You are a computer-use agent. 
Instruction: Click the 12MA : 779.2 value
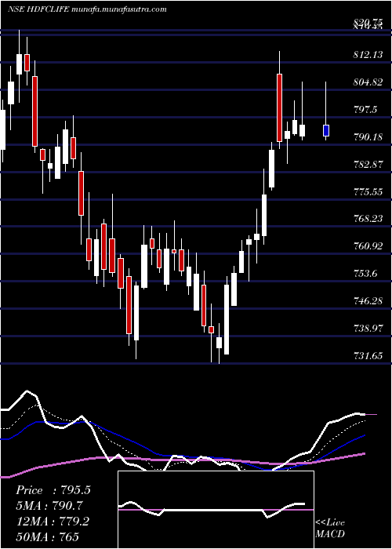(53, 522)
